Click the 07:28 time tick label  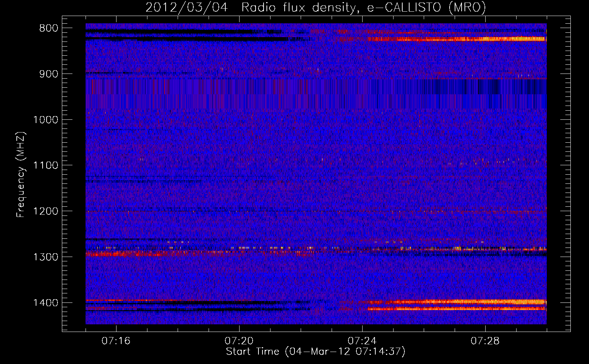(x=485, y=341)
